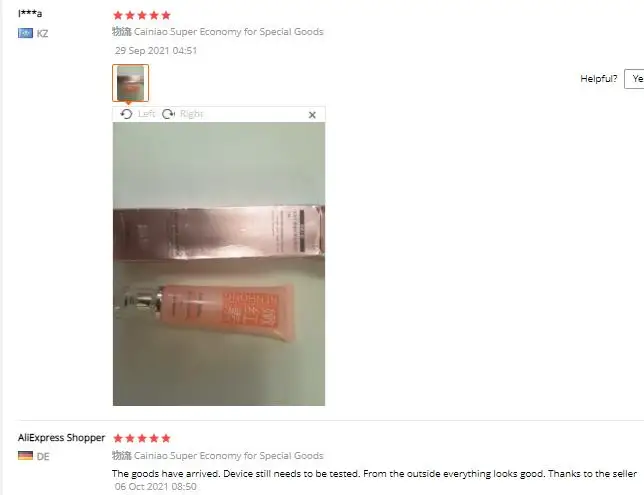Click the reviewer name l***a
644x495 pixels.
[30, 14]
